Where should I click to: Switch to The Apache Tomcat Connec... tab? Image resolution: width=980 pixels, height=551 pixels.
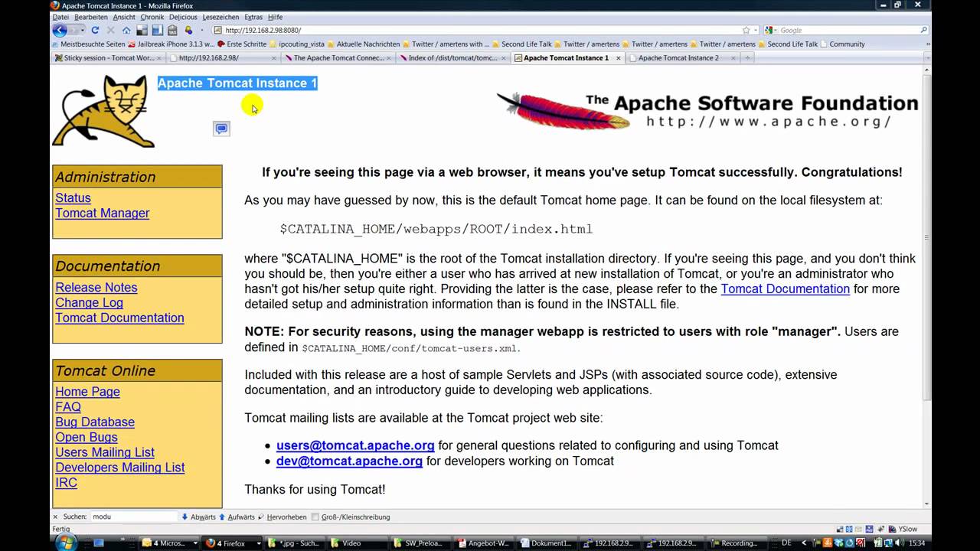(x=338, y=58)
